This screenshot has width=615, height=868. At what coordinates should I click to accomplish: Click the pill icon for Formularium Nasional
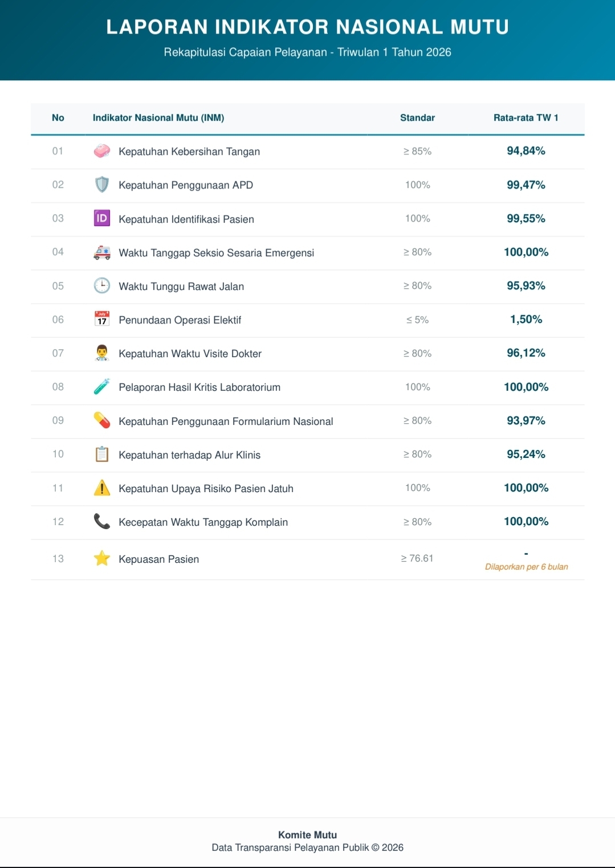(x=102, y=420)
